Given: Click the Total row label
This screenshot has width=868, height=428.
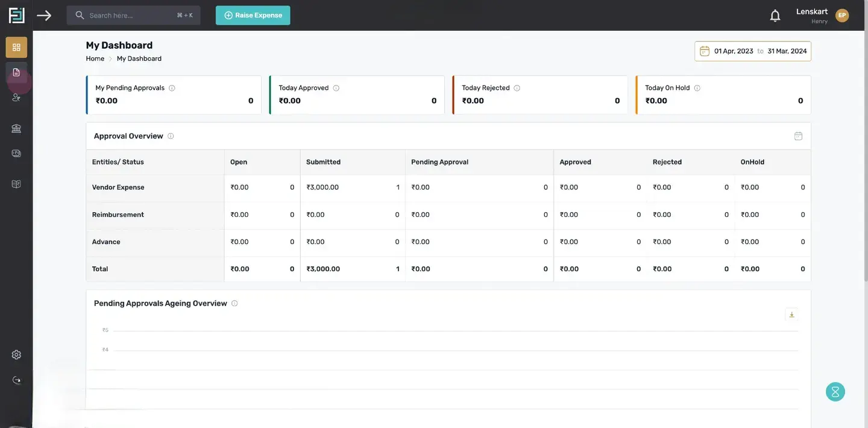Looking at the screenshot, I should click(100, 269).
